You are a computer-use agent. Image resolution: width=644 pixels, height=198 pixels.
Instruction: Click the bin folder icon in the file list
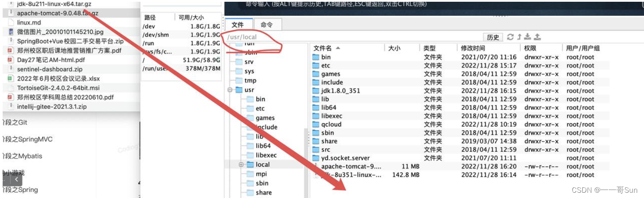[316, 57]
